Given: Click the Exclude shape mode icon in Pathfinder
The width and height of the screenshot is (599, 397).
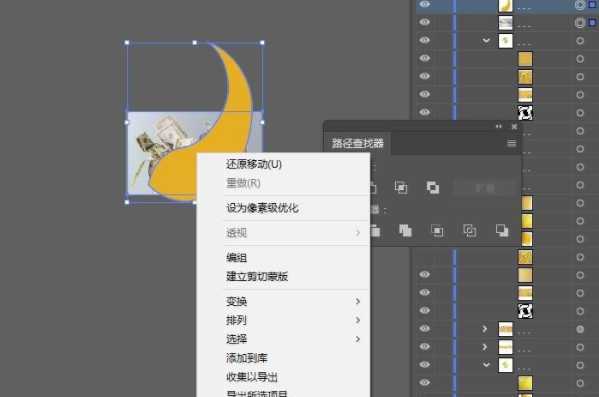Looking at the screenshot, I should pyautogui.click(x=432, y=188).
